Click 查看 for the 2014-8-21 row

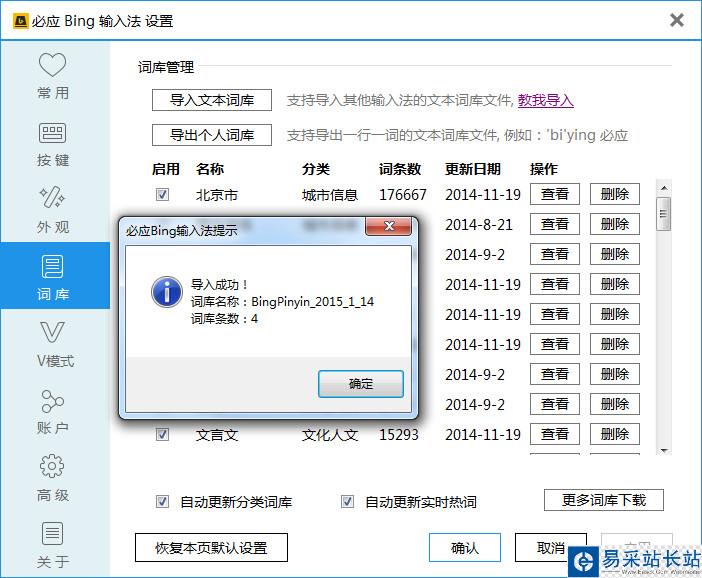coord(555,224)
